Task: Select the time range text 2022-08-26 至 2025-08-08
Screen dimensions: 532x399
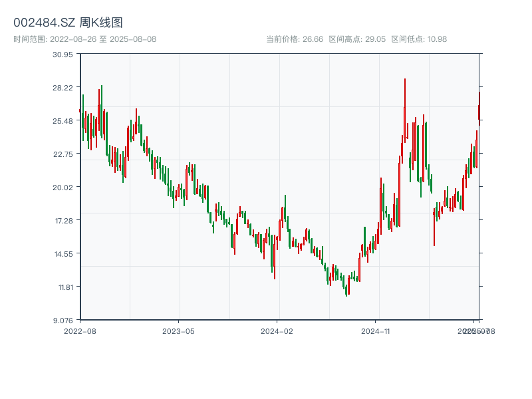Action: click(x=103, y=39)
